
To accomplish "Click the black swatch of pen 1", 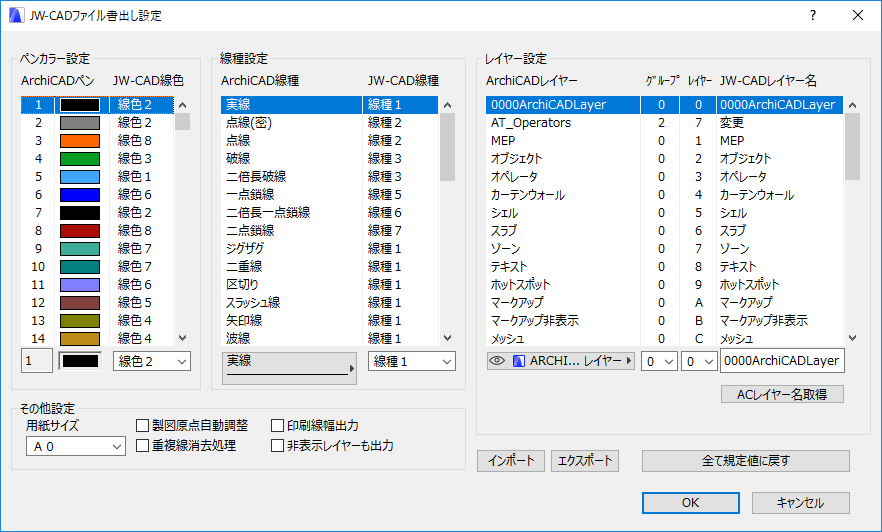I will (x=80, y=105).
